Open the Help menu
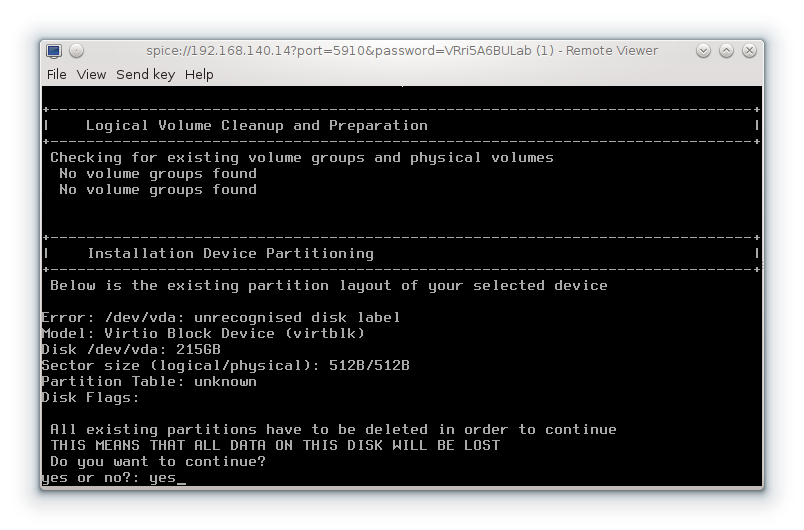The height and width of the screenshot is (530, 804). (x=199, y=74)
